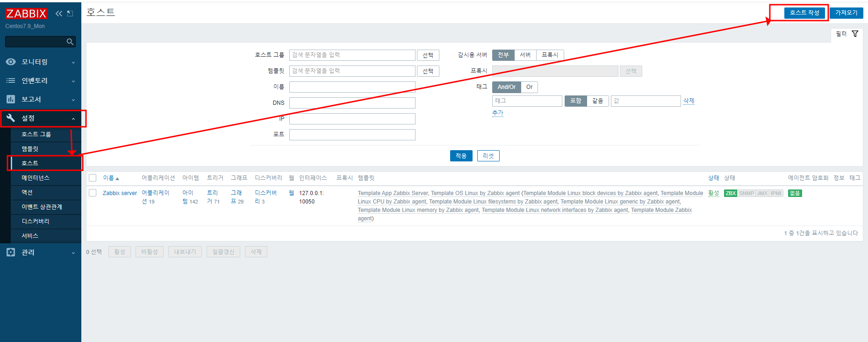The height and width of the screenshot is (342, 868).
Task: Choose Or tag evaluation
Action: pos(530,87)
